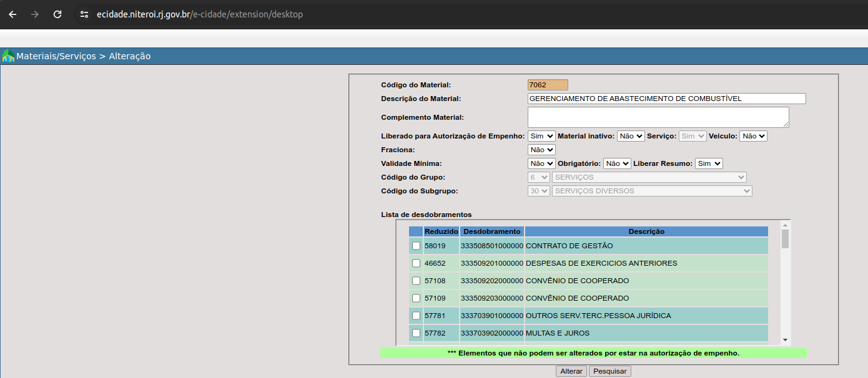868x378 pixels.
Task: Click the Descrição column header
Action: click(x=646, y=231)
